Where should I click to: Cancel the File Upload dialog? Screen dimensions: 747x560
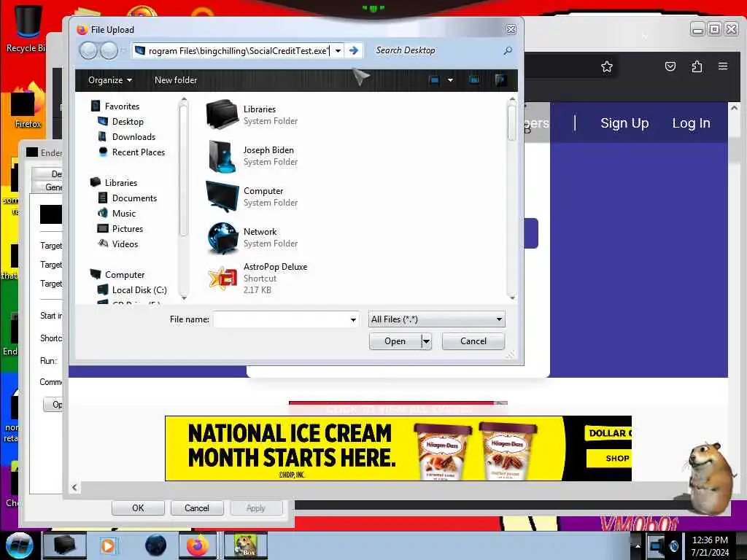473,341
